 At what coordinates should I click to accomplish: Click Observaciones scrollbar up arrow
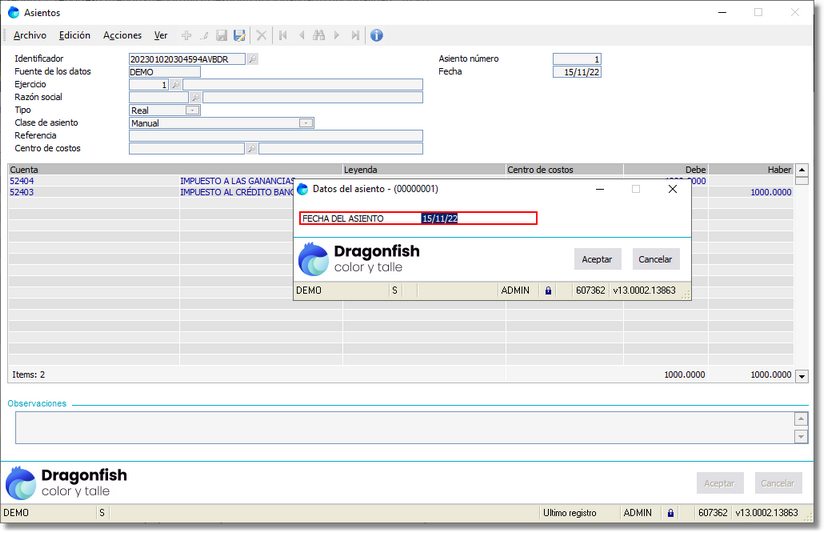pyautogui.click(x=800, y=419)
